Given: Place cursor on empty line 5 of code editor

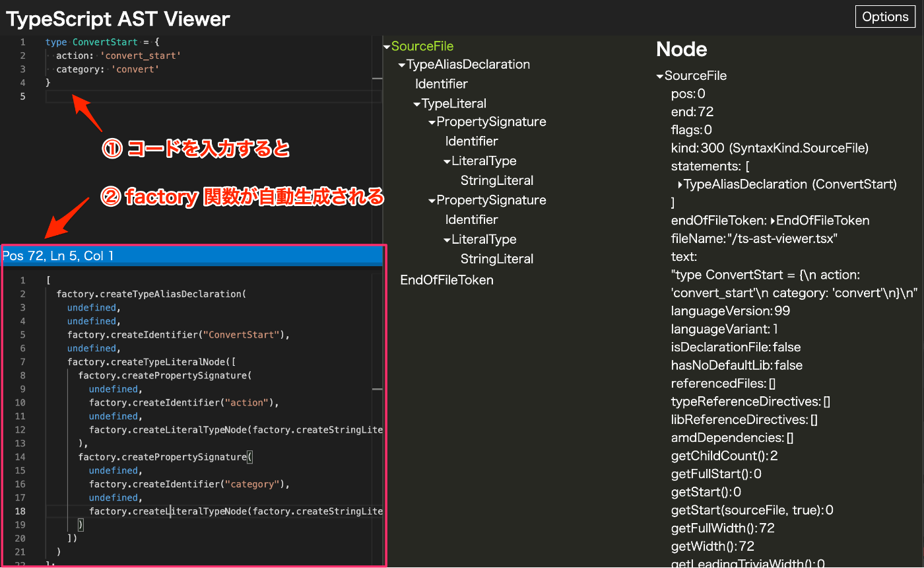Looking at the screenshot, I should [x=213, y=96].
